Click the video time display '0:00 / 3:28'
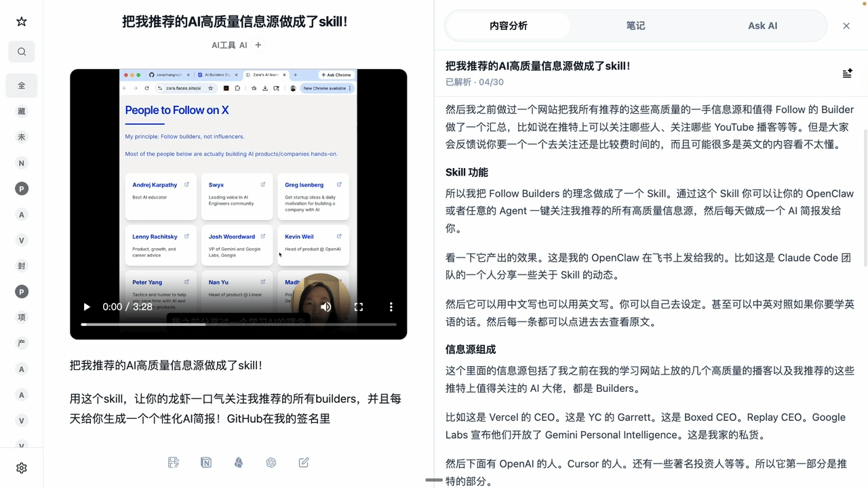 127,307
